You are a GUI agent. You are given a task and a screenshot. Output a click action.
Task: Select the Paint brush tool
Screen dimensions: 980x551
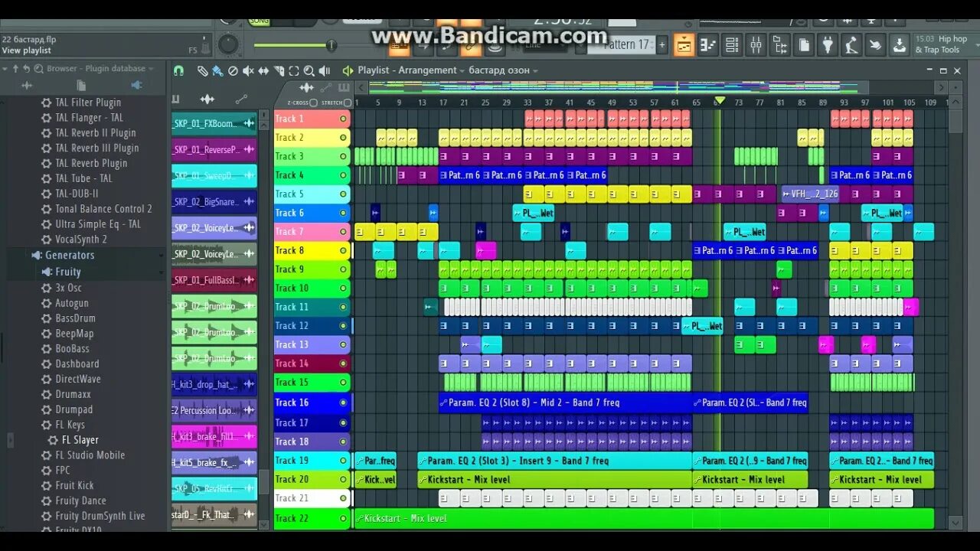217,70
